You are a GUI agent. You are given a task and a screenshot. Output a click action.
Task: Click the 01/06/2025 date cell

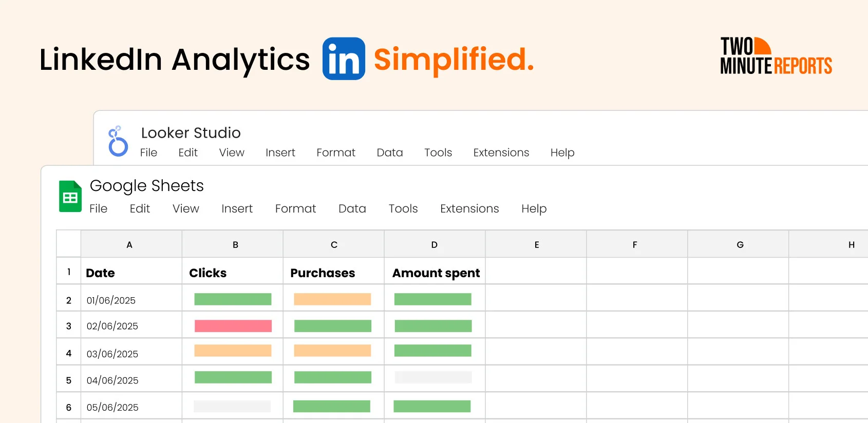[x=131, y=298]
